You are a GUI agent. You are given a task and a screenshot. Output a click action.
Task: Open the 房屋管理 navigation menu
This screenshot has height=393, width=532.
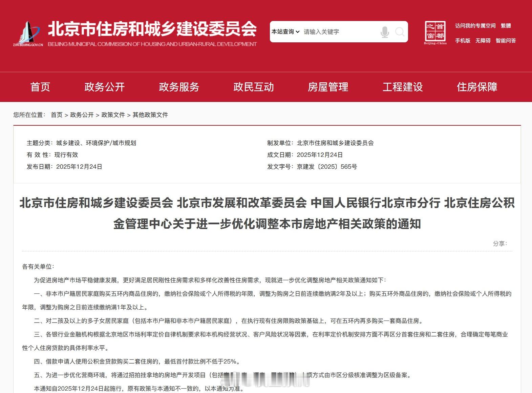pyautogui.click(x=328, y=87)
